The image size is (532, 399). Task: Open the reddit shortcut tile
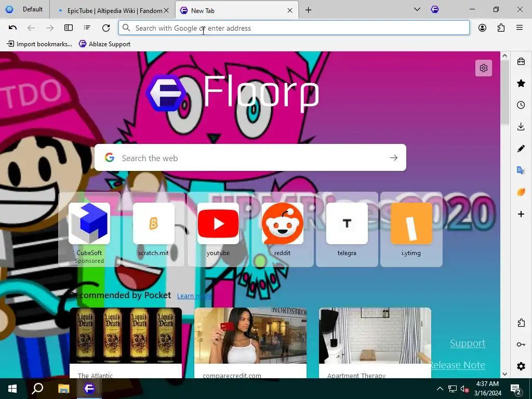point(282,229)
